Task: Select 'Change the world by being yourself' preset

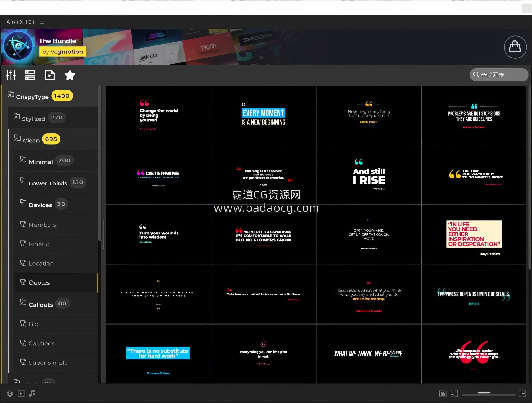Action: click(158, 115)
